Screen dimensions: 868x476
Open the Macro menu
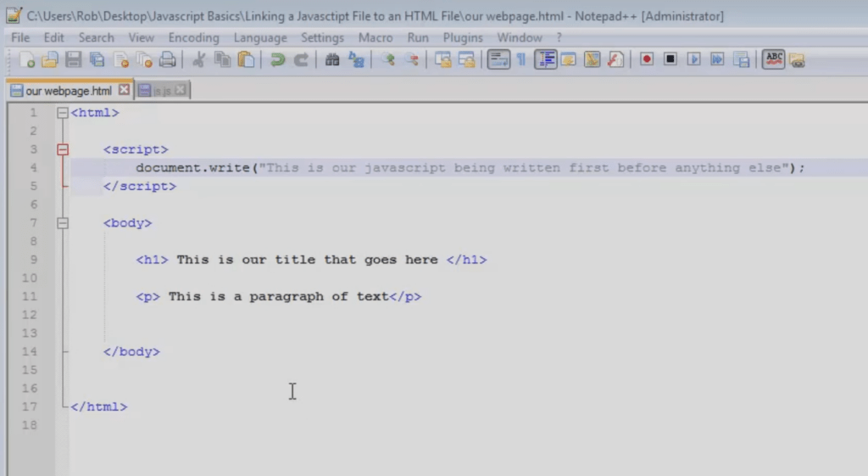point(376,37)
